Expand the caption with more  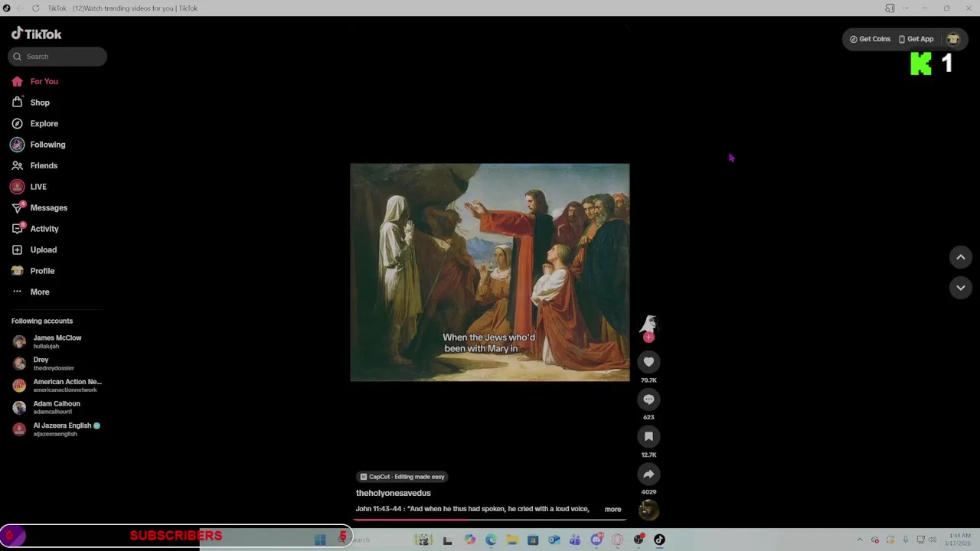612,509
